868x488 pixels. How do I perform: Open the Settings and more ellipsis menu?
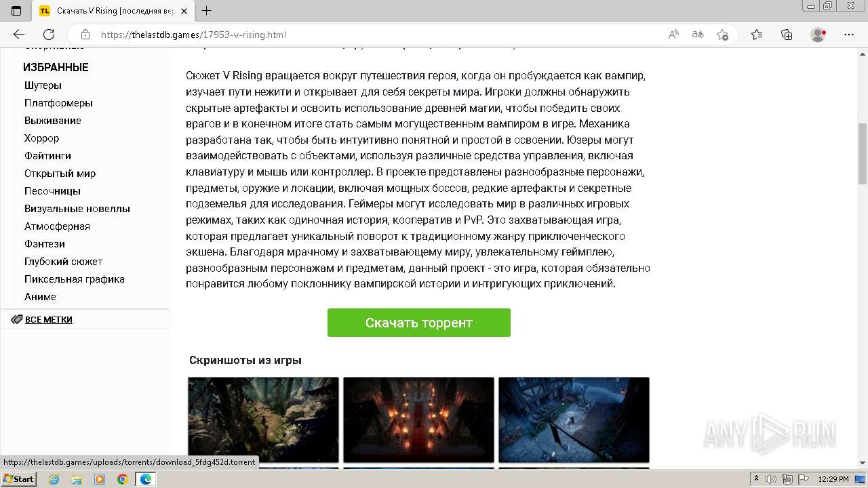coord(849,35)
